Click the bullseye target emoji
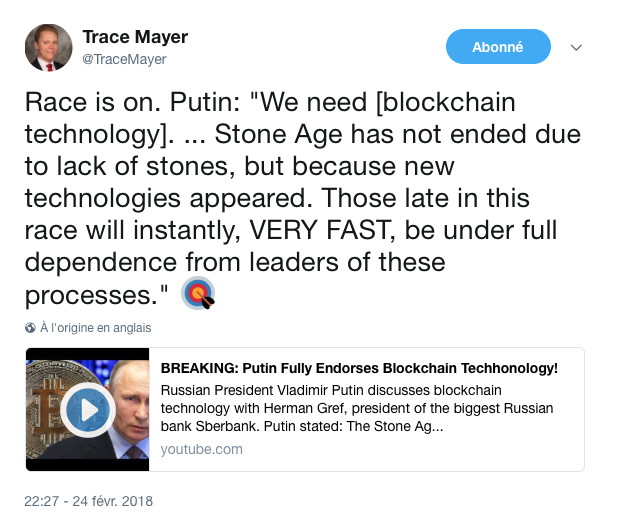Screen dimensions: 621x522 click(198, 293)
